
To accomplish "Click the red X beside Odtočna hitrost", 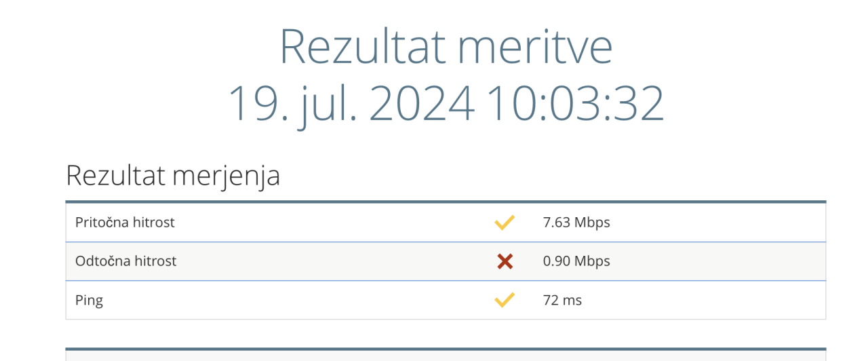I will tap(505, 261).
